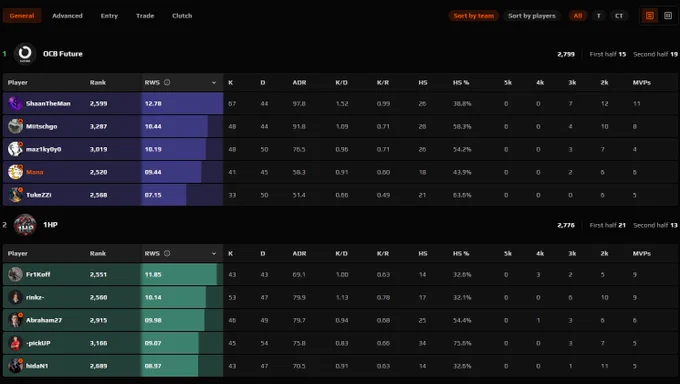Screen dimensions: 680x384
Task: Open Abraham27's avatar
Action: click(15, 320)
